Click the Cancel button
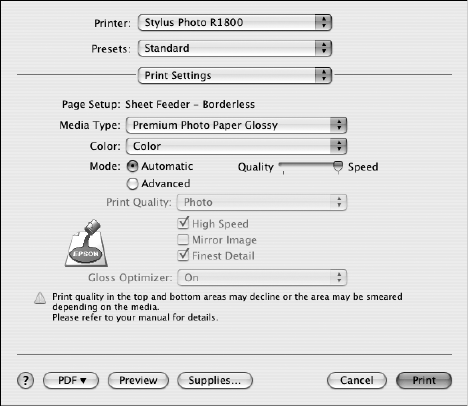The height and width of the screenshot is (406, 468). (x=357, y=380)
